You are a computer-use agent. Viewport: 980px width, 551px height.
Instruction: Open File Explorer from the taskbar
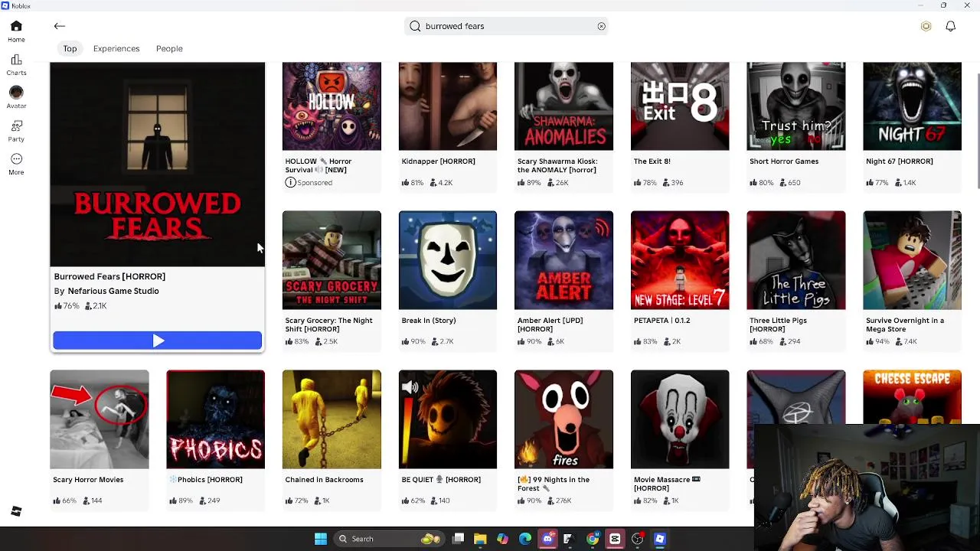pos(480,539)
